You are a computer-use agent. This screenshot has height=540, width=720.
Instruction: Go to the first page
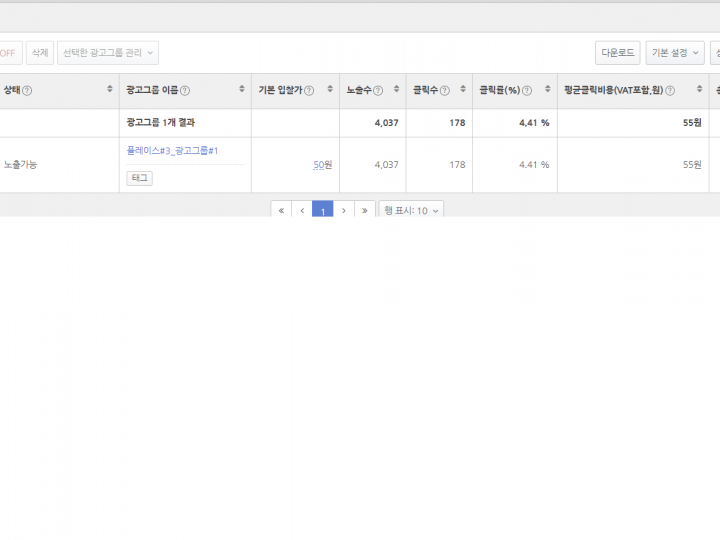click(281, 211)
